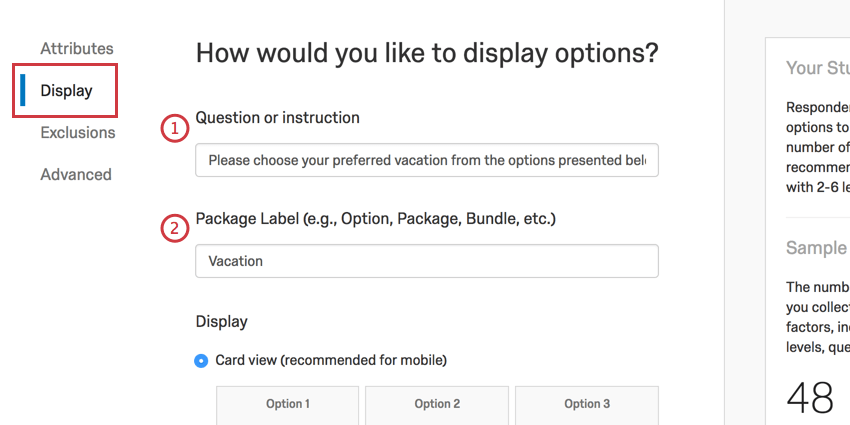Click the 'Package Label' field label
The image size is (850, 425).
tap(375, 218)
